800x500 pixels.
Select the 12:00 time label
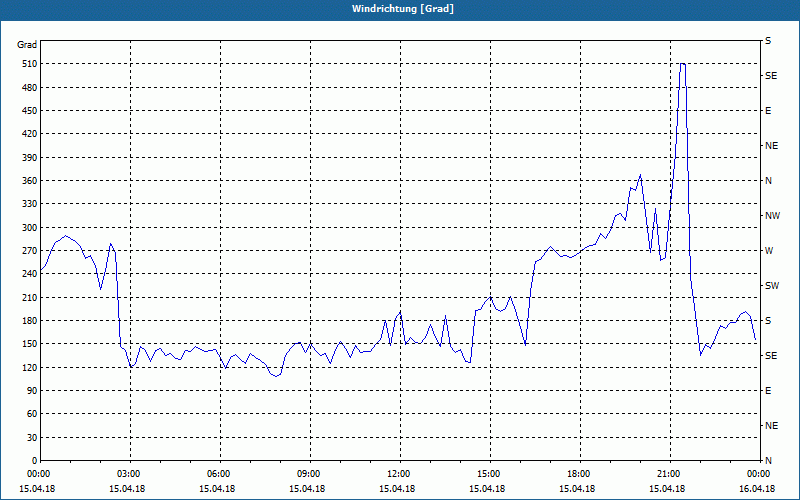[399, 474]
